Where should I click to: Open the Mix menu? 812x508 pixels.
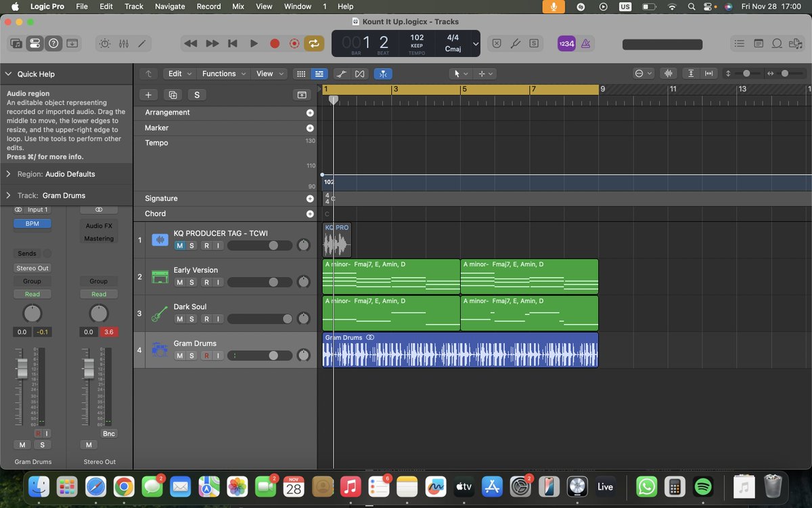pyautogui.click(x=238, y=6)
